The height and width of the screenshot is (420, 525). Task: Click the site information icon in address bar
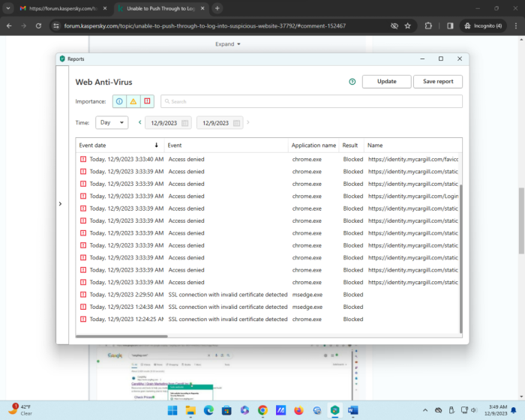coord(56,25)
